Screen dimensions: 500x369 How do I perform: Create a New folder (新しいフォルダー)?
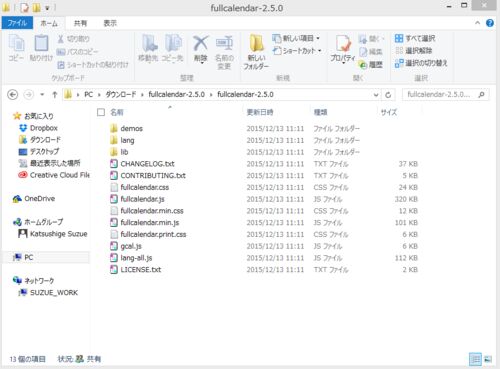point(256,52)
